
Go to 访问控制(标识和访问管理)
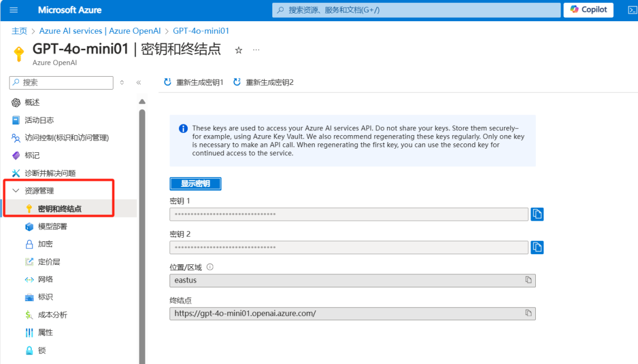(x=66, y=137)
